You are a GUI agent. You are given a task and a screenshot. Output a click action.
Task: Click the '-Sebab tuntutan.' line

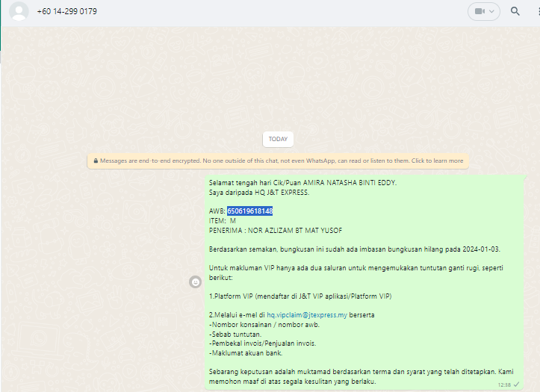click(x=235, y=335)
